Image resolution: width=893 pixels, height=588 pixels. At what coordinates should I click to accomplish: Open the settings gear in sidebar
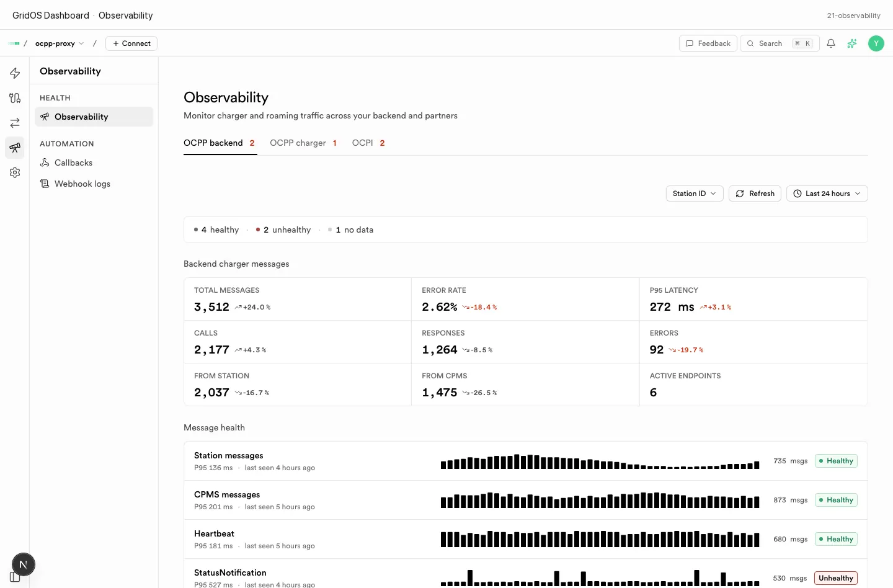(x=15, y=172)
